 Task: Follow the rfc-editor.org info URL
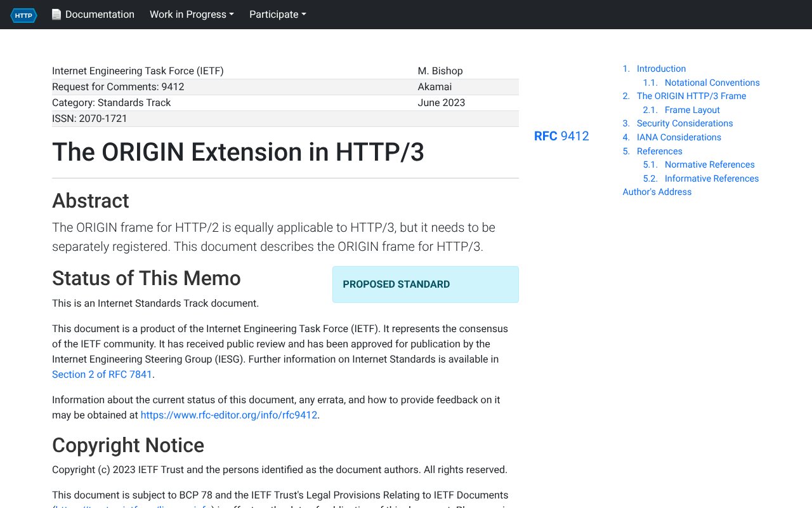[x=228, y=415]
